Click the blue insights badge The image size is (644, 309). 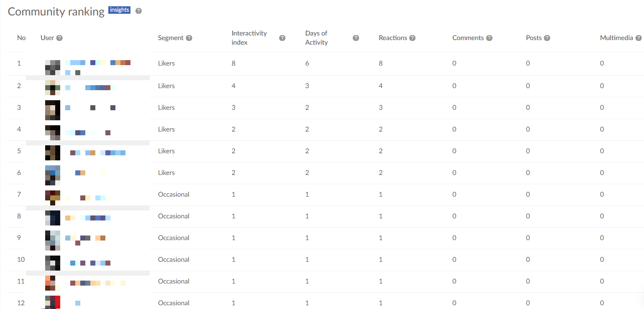point(119,10)
